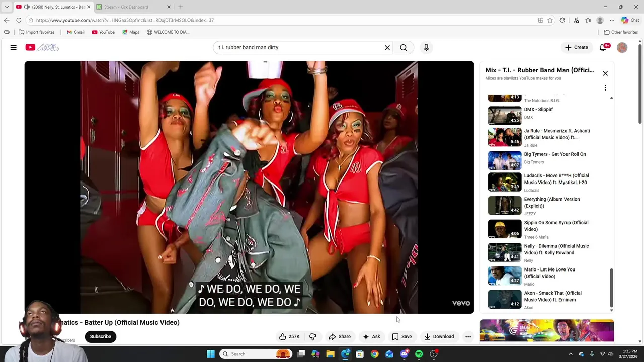Open YouTube notifications bell
The width and height of the screenshot is (644, 362).
(x=603, y=47)
